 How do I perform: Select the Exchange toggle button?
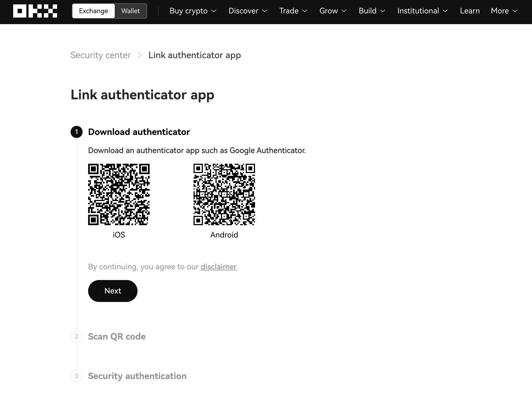[x=93, y=11]
